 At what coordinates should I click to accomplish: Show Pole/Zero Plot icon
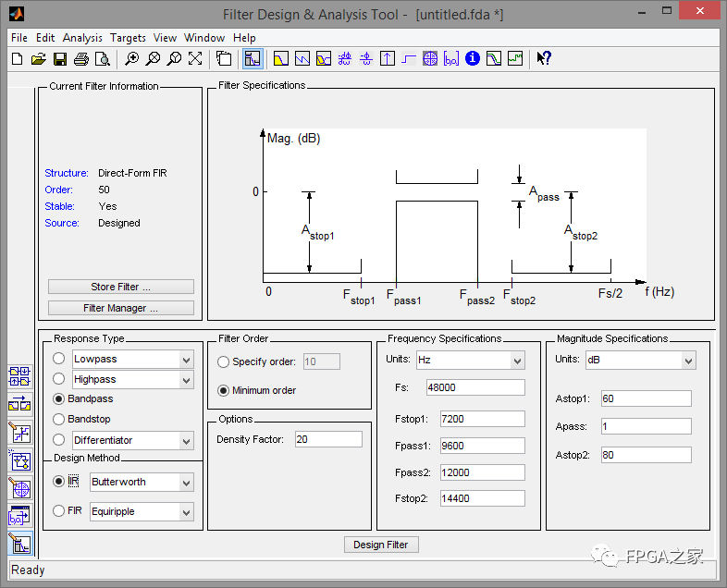point(430,59)
